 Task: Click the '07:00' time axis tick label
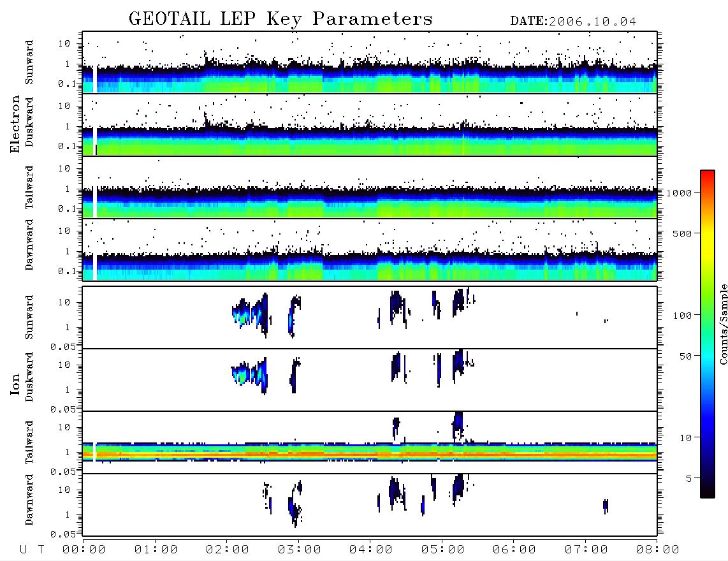(x=586, y=550)
